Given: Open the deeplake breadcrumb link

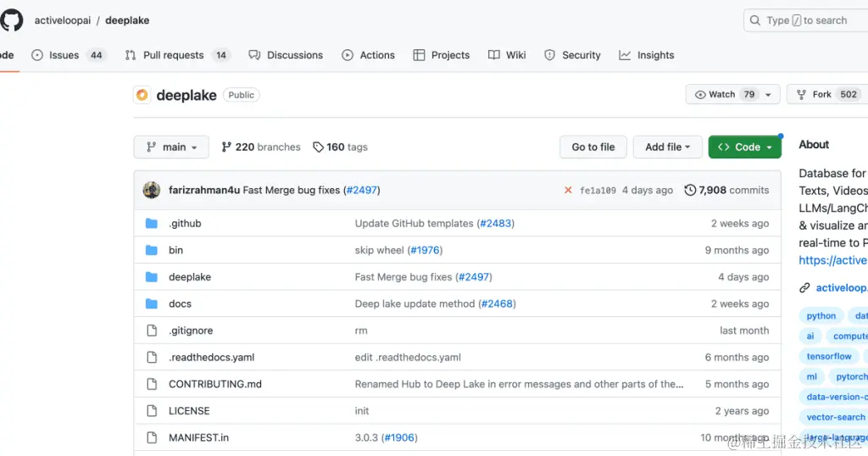Looking at the screenshot, I should 127,20.
